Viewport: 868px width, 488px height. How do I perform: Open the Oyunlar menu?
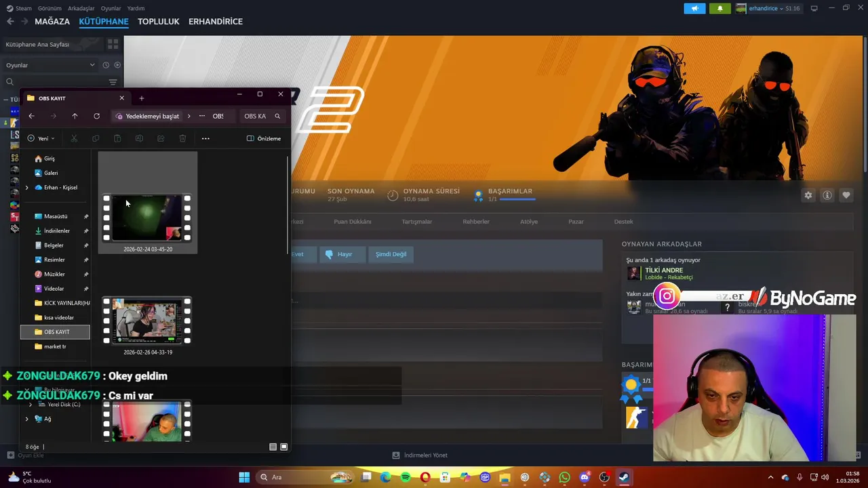[111, 8]
